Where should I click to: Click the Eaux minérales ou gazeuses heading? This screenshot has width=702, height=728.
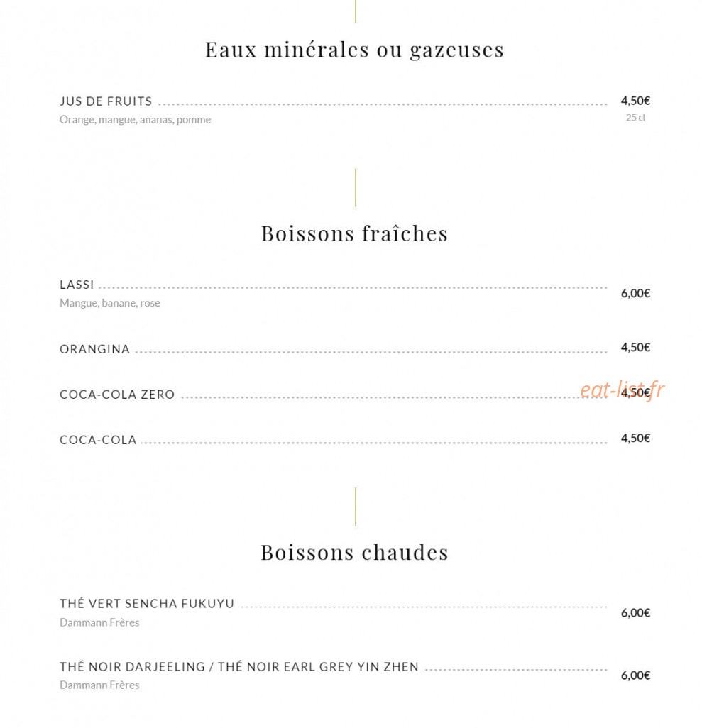(x=354, y=50)
